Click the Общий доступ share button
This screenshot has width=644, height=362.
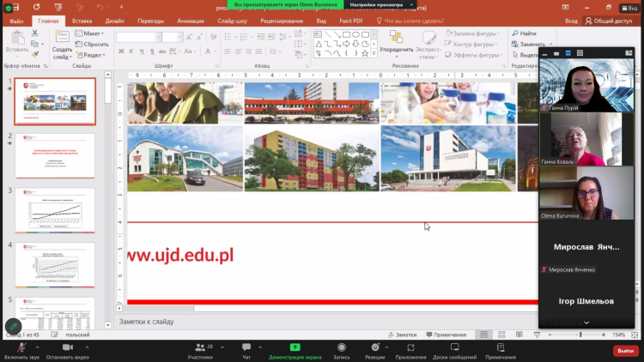pos(607,21)
